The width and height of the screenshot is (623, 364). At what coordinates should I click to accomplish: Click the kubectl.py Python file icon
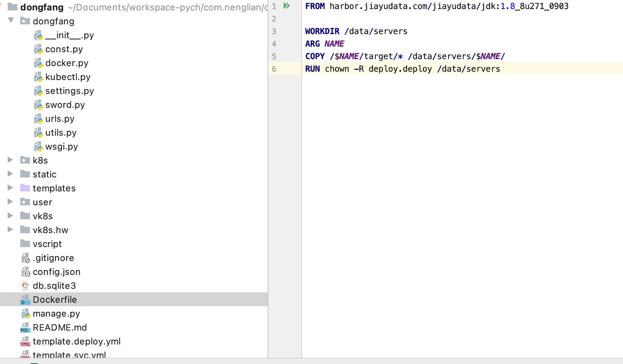point(38,77)
